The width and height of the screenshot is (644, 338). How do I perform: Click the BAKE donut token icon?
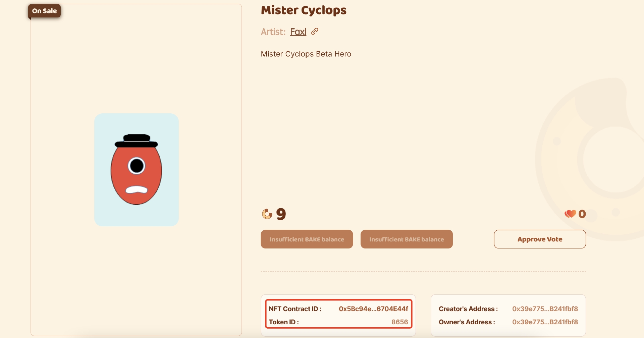coord(267,214)
